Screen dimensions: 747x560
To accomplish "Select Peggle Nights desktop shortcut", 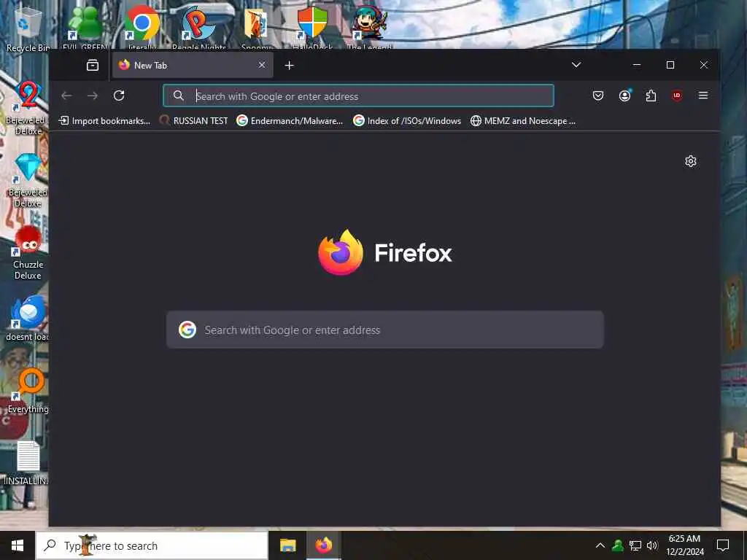I will pos(198,28).
